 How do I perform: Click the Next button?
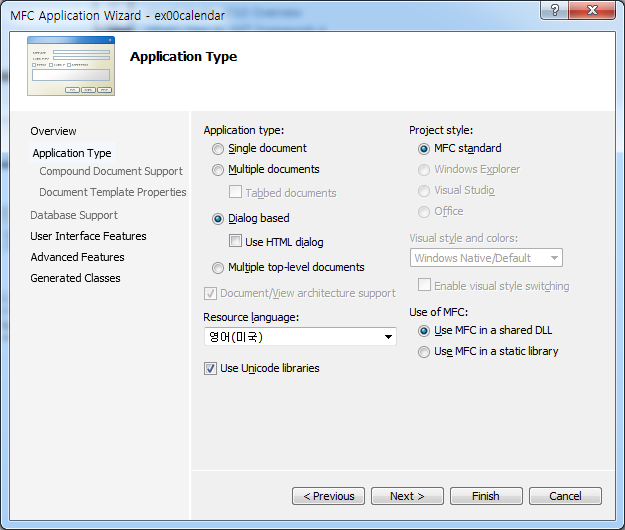click(x=407, y=496)
